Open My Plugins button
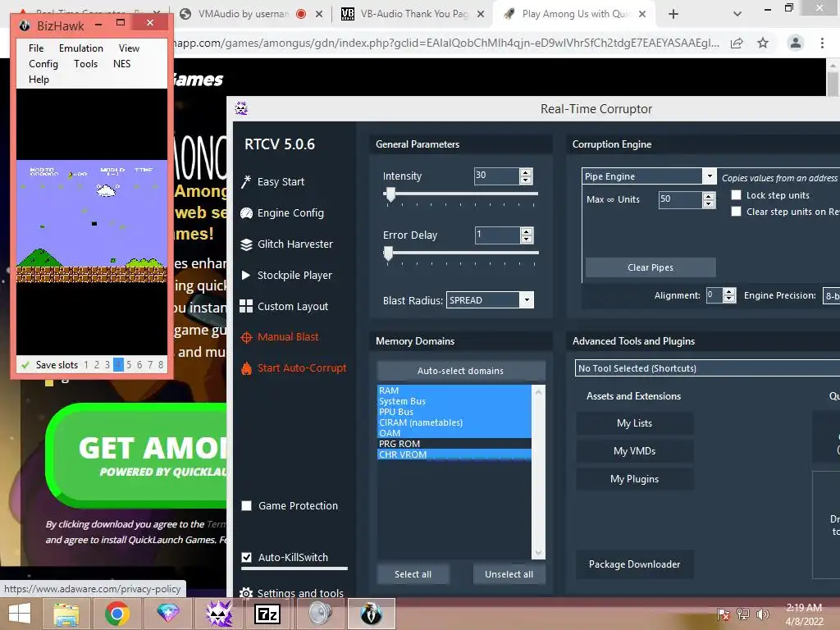The width and height of the screenshot is (840, 630). [x=634, y=479]
